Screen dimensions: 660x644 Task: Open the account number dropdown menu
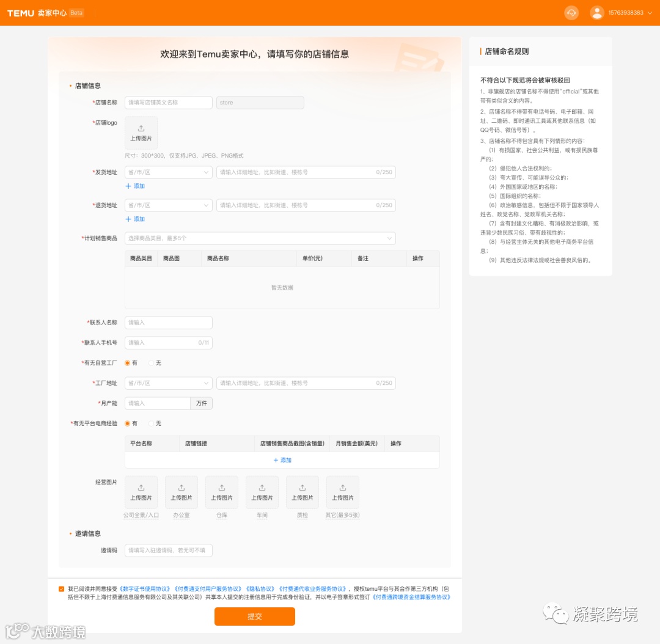pyautogui.click(x=650, y=12)
